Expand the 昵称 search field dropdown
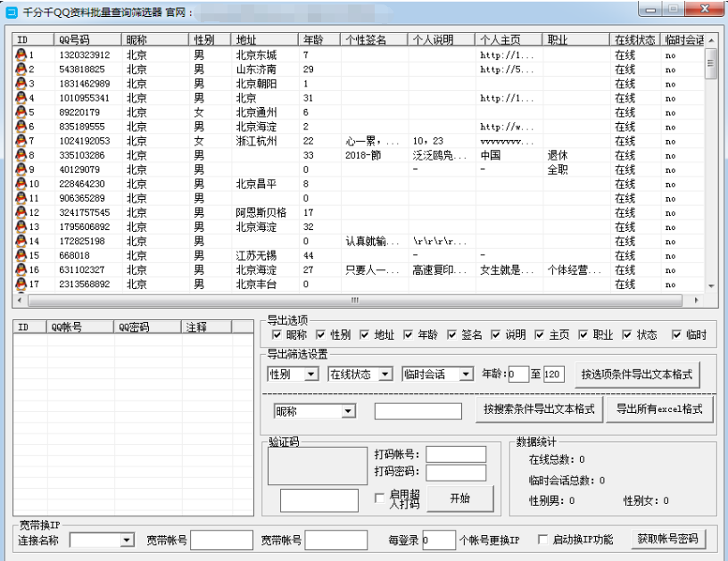Viewport: 728px width, 561px height. tap(349, 411)
